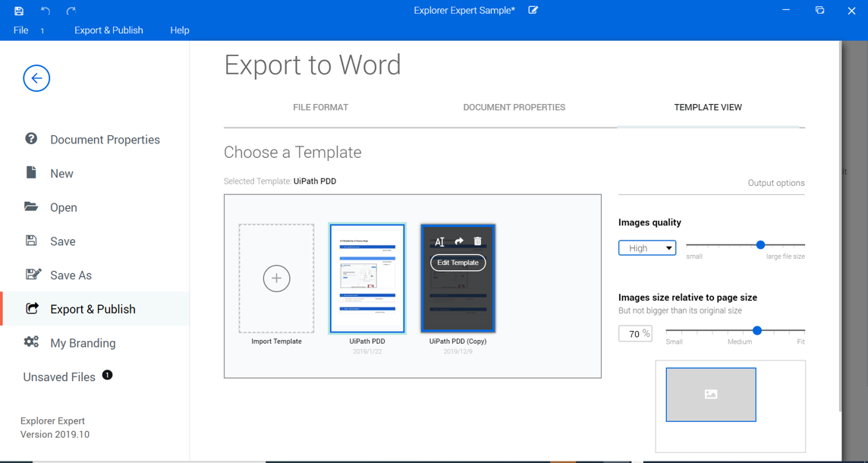
Task: Click the large file size label
Action: pyautogui.click(x=785, y=257)
